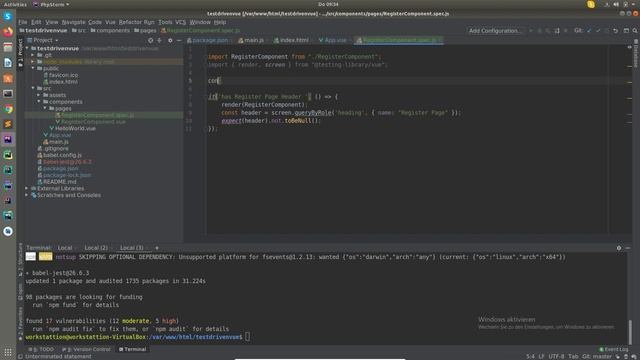Click the vertical Project side tab

pos(20,52)
